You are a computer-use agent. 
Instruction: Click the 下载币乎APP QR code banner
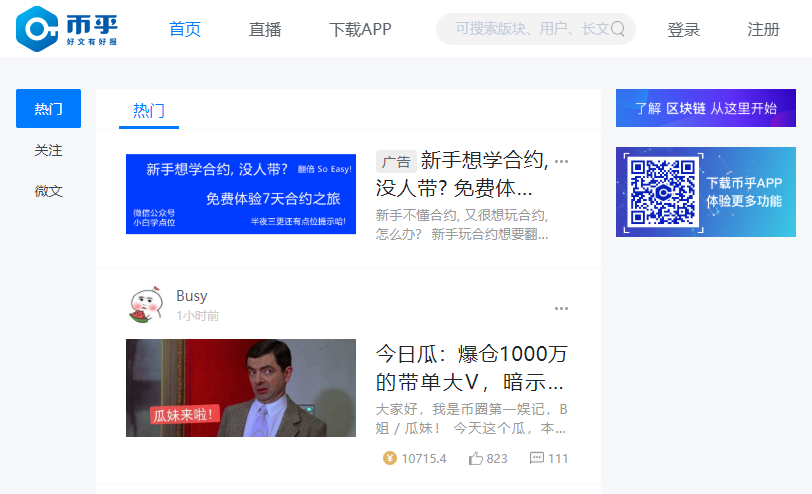pyautogui.click(x=706, y=192)
